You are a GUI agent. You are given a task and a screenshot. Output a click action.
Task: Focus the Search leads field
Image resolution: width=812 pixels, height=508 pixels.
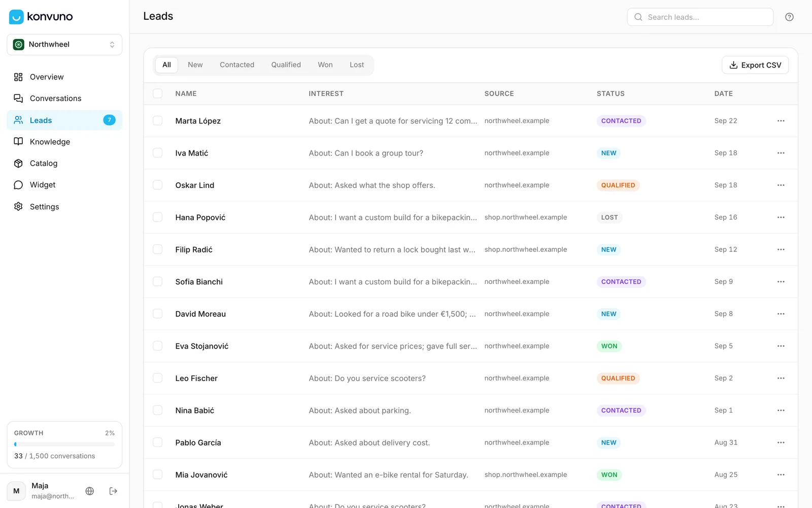click(700, 17)
